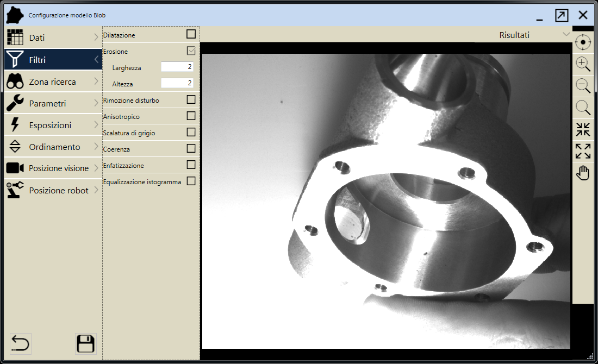
Task: Open the Dati menu item
Action: click(53, 37)
